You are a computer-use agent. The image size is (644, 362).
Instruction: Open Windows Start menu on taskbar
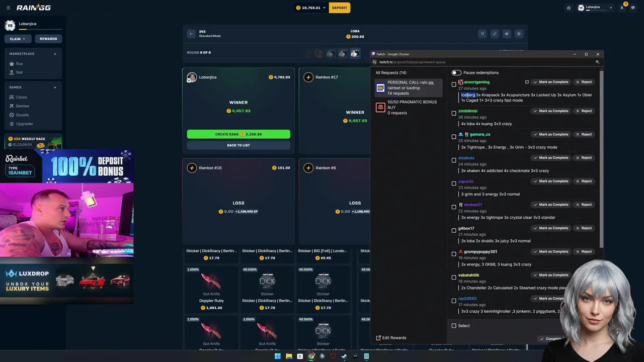point(277,356)
